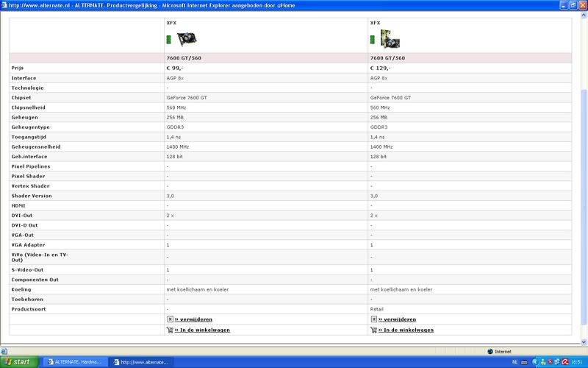Click the 'Technologie' row label
Image resolution: width=588 pixels, height=368 pixels.
[x=27, y=88]
